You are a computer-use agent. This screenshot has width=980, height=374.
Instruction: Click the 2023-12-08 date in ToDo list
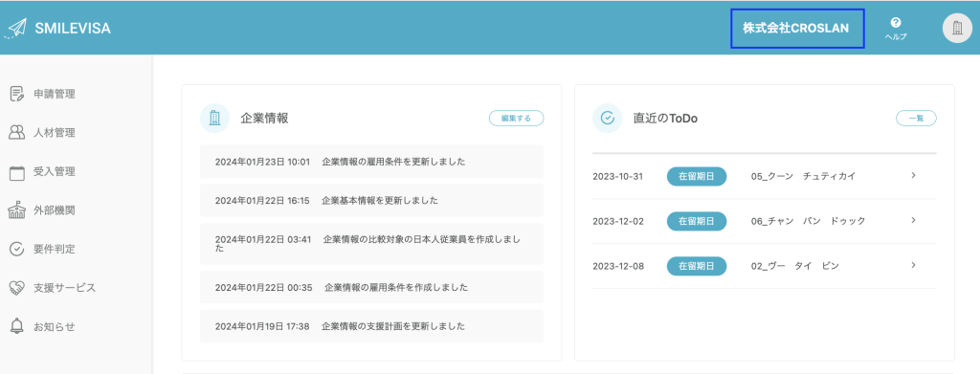[617, 266]
